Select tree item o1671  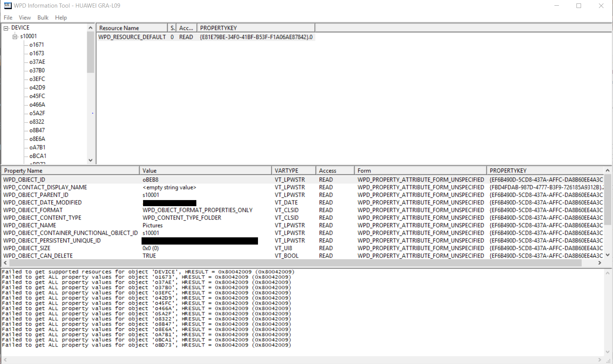coord(37,45)
